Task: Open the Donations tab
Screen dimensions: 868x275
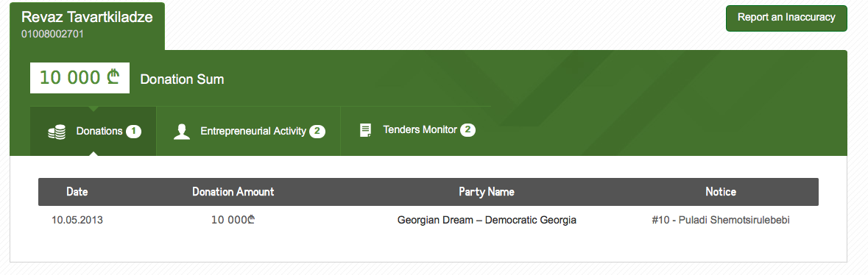Action: point(93,131)
